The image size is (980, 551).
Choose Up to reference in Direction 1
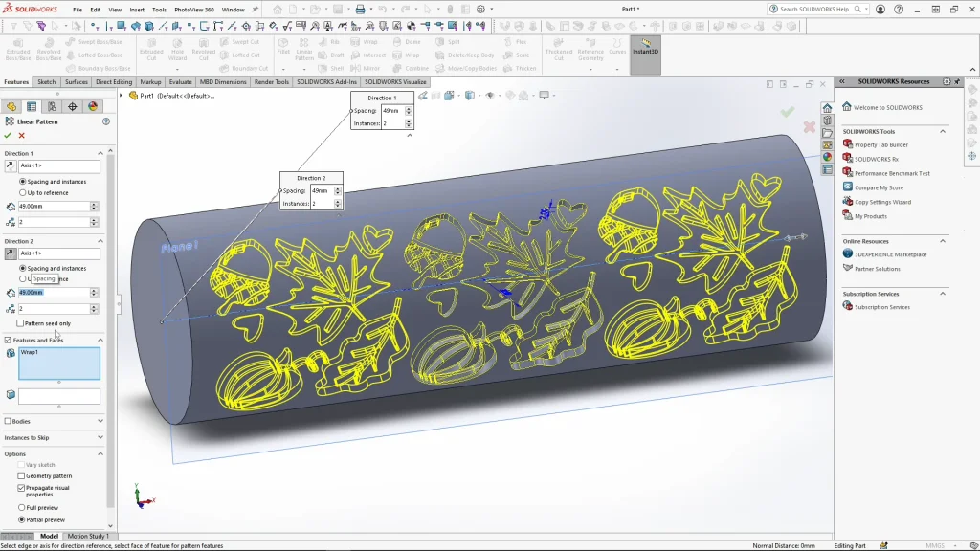(22, 193)
